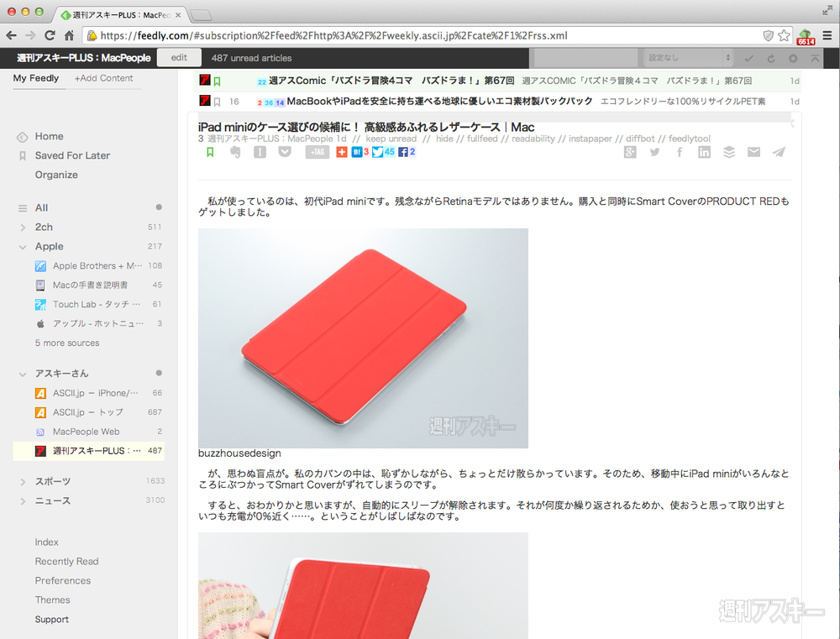Click the instapaper text link
Screen dimensions: 840x639
[x=590, y=139]
